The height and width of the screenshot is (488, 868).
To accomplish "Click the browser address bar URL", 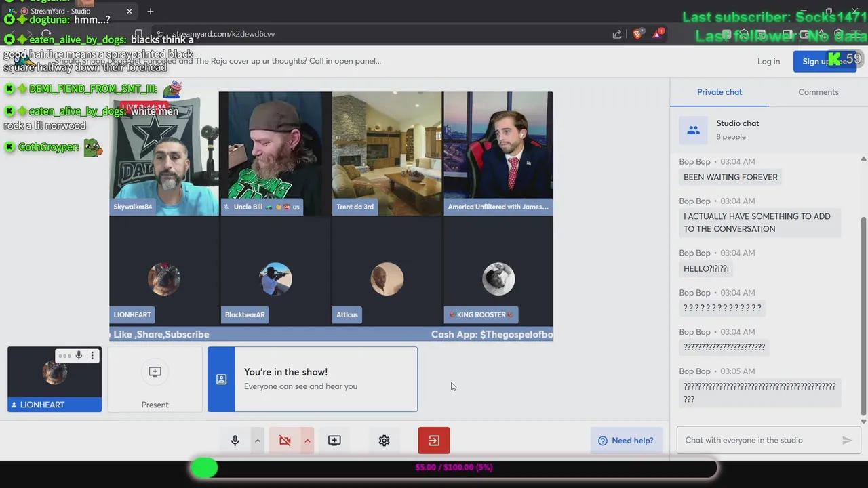I will click(x=224, y=34).
